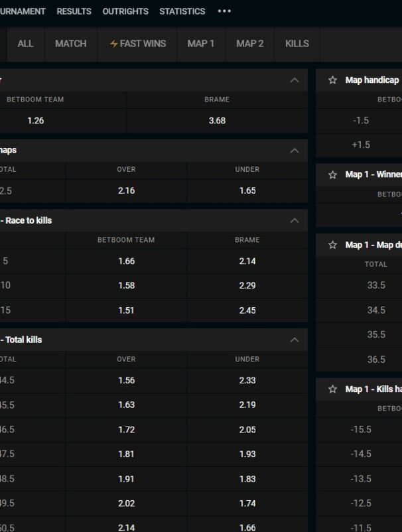Switch to the Fast Wins tab
402x532 pixels.
click(x=138, y=44)
